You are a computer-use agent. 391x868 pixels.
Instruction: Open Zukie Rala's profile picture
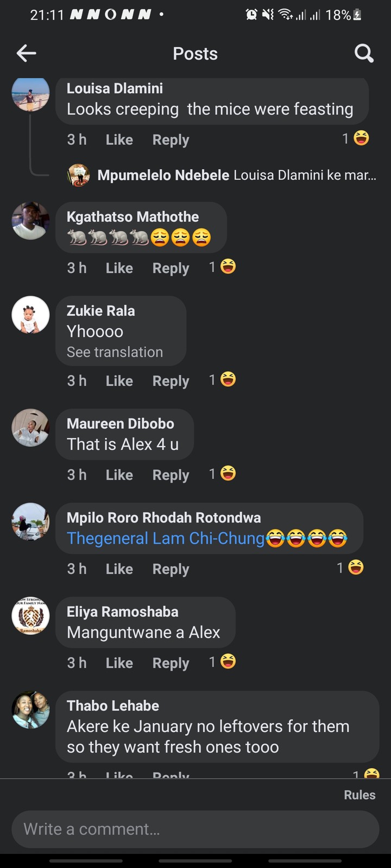[x=30, y=315]
